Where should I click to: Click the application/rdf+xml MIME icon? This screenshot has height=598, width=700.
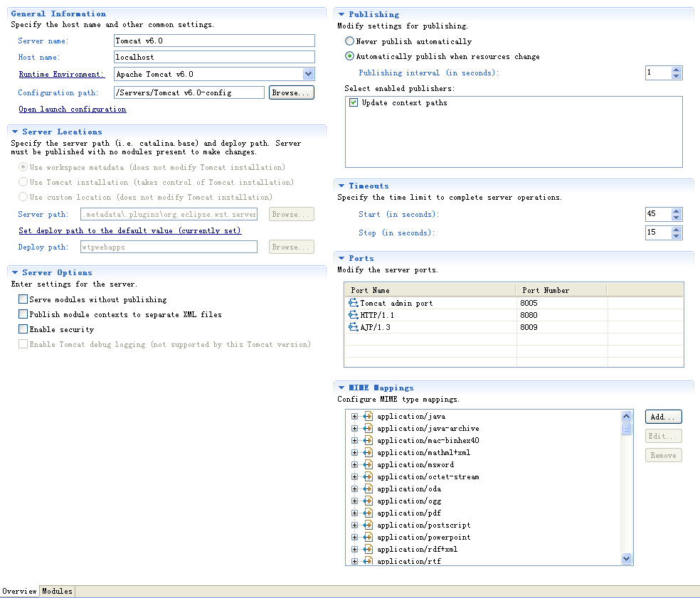tap(368, 549)
